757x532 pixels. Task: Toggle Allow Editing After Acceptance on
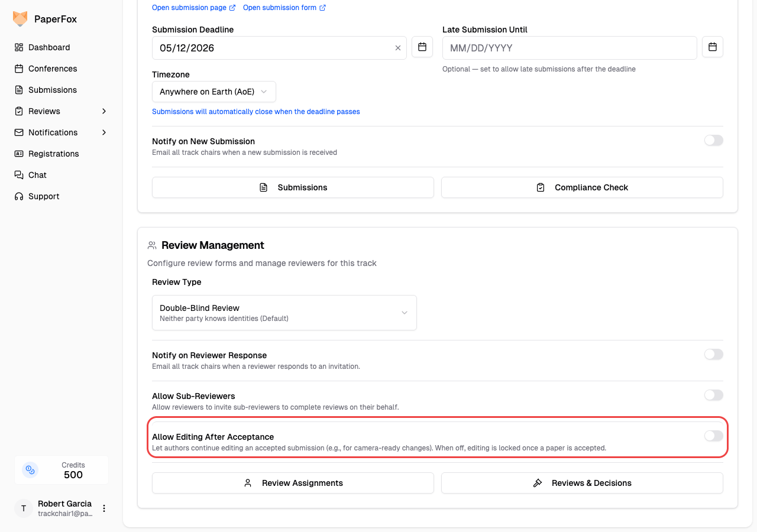pos(713,436)
